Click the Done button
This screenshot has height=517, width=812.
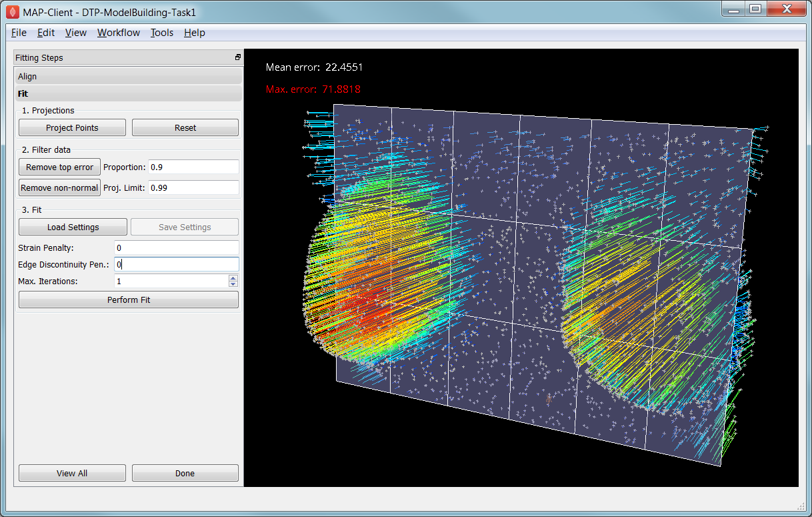point(185,473)
